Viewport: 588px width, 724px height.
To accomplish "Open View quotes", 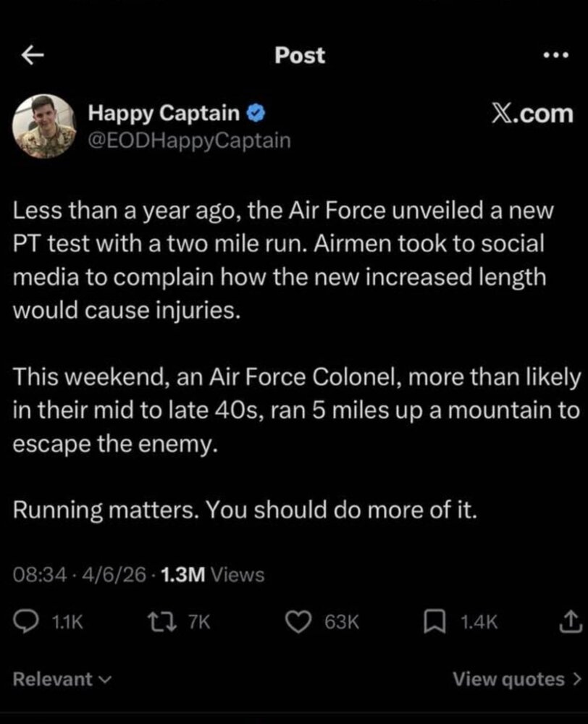I will (x=516, y=679).
